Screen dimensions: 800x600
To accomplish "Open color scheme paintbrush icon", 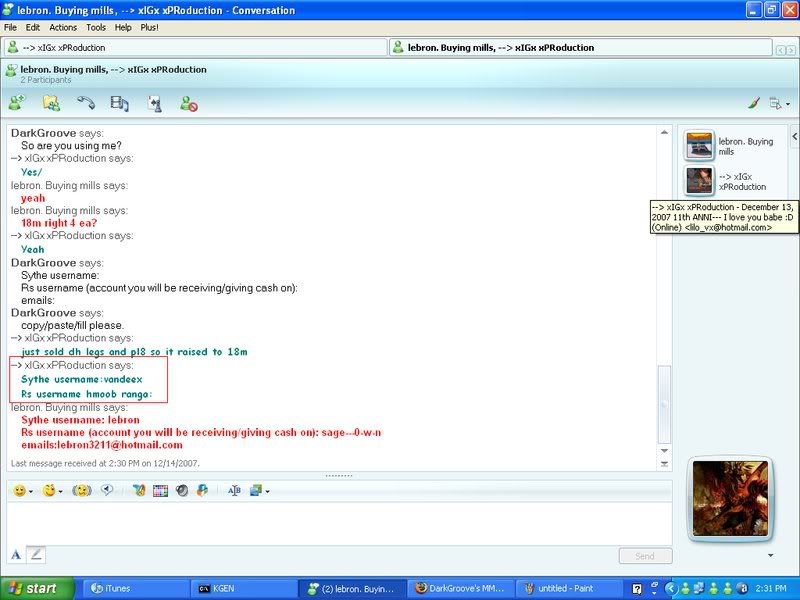I will [754, 104].
